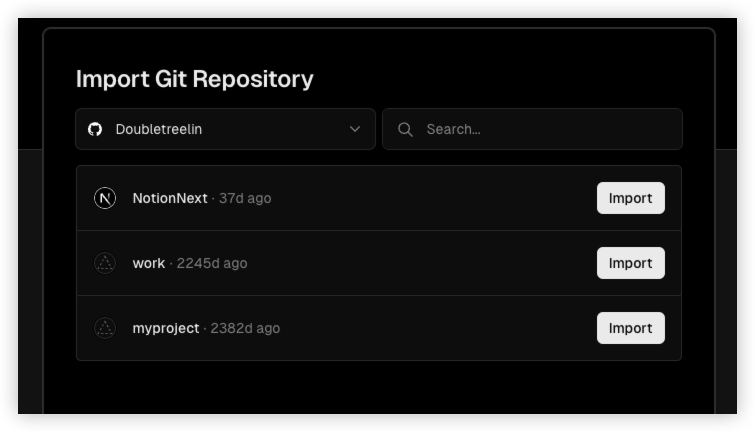Click the 2245d ago timestamp
Screen dimensions: 755x432
(x=212, y=263)
